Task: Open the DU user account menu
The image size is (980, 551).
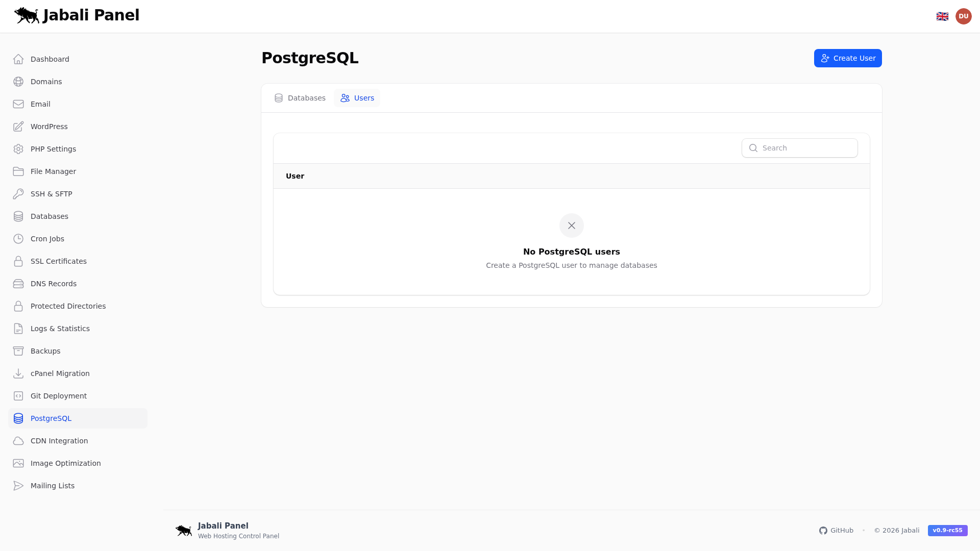Action: (x=964, y=16)
